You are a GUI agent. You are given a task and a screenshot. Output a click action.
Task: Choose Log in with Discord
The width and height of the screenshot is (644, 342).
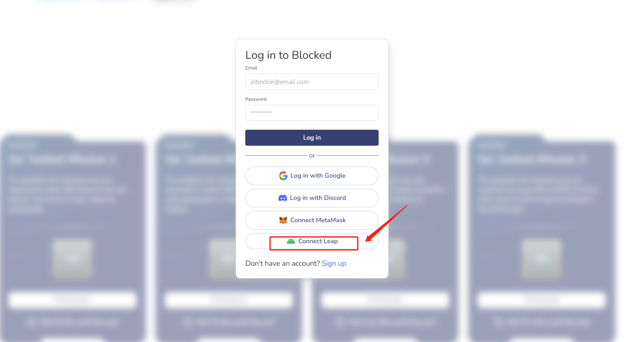tap(312, 198)
